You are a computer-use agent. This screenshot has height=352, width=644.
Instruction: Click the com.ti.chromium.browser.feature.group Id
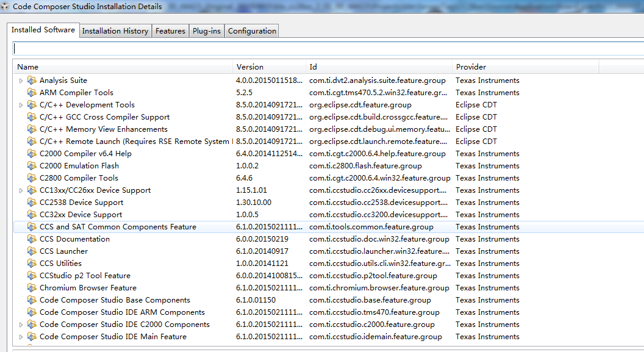[379, 288]
